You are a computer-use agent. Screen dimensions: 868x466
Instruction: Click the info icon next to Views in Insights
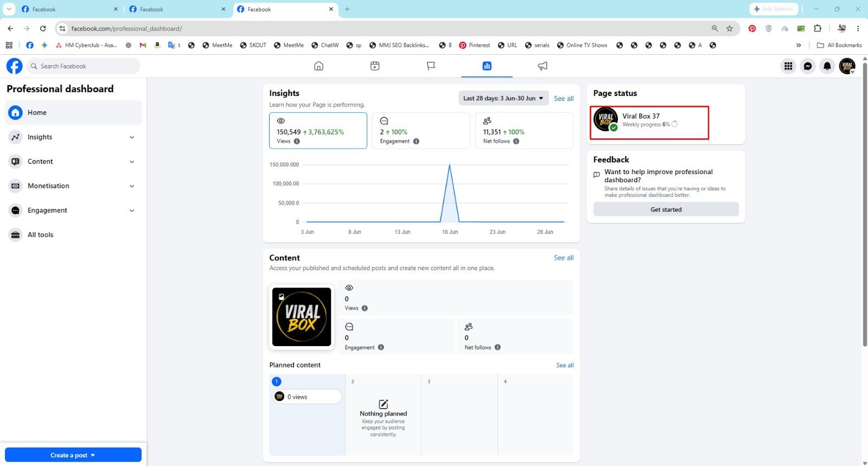tap(297, 141)
